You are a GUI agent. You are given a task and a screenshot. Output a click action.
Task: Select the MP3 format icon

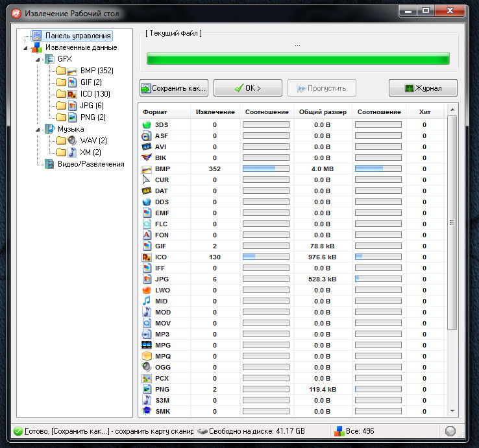point(147,334)
